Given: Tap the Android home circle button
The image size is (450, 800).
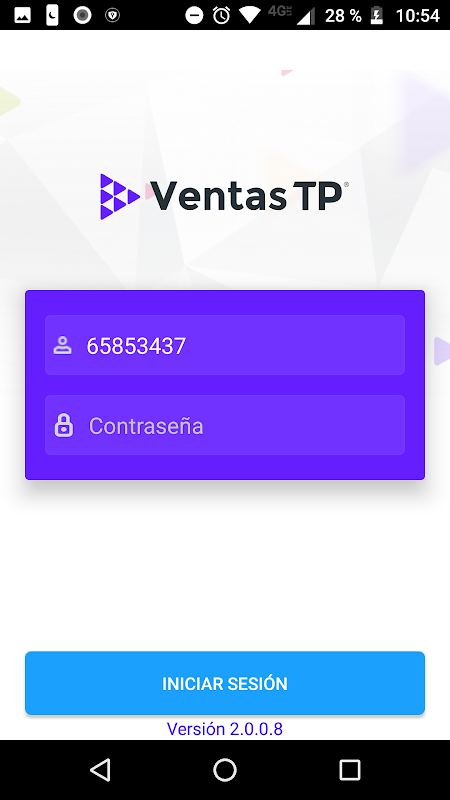Looking at the screenshot, I should pos(225,769).
